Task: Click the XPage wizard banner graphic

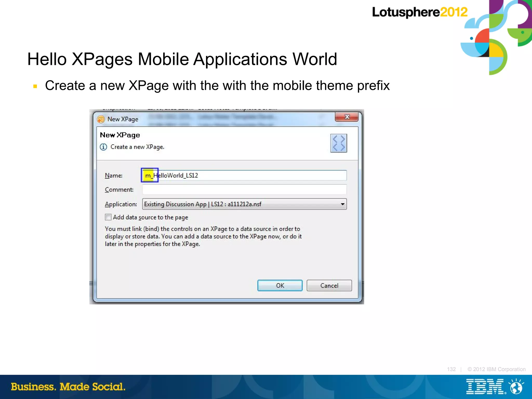Action: 338,143
